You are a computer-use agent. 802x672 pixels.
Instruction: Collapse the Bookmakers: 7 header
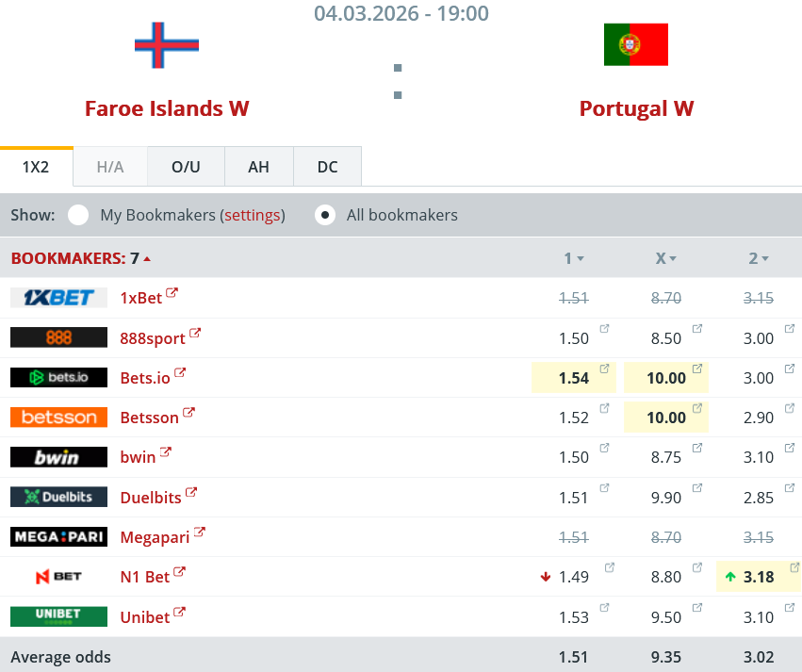click(81, 258)
